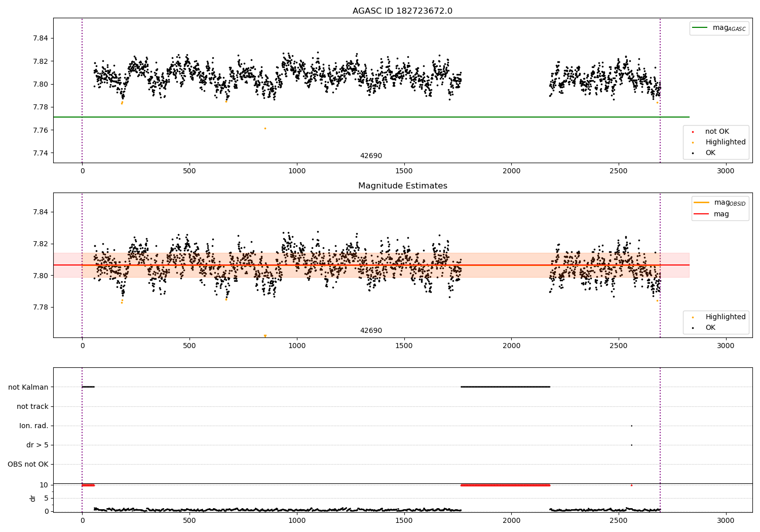760x532 pixels.
Task: Select the red mag legend line sample
Action: pyautogui.click(x=701, y=214)
